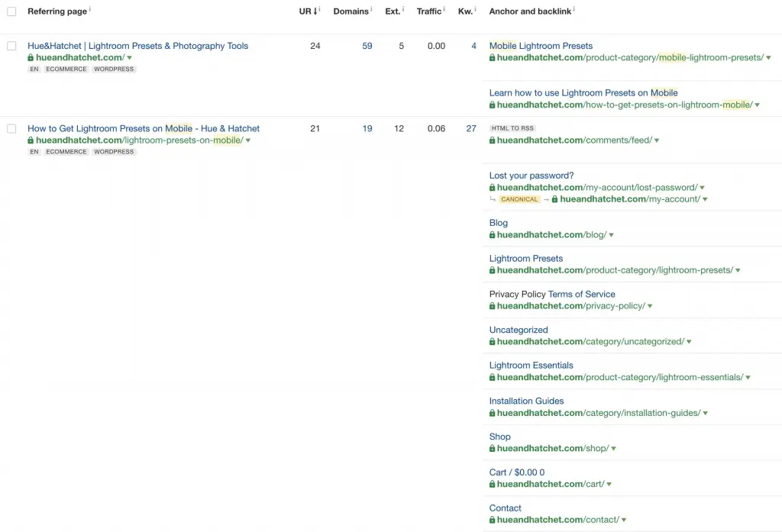Expand dropdown after cart URL
This screenshot has height=532, width=782.
[x=609, y=485]
